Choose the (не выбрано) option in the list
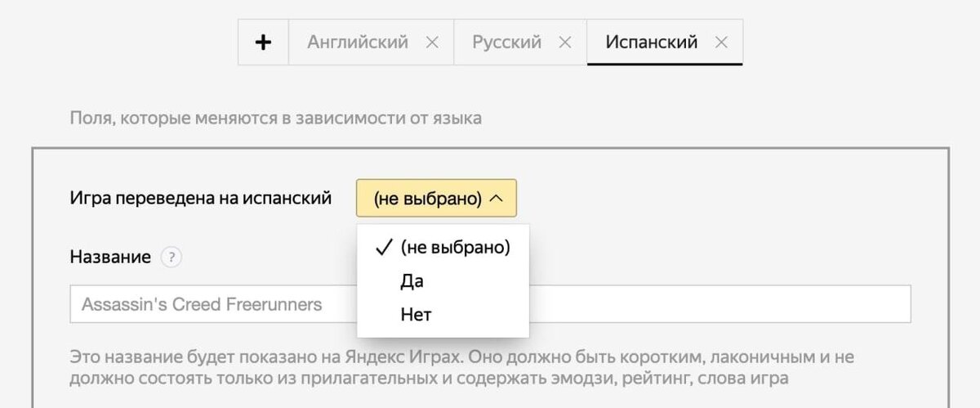The height and width of the screenshot is (408, 980). [455, 248]
